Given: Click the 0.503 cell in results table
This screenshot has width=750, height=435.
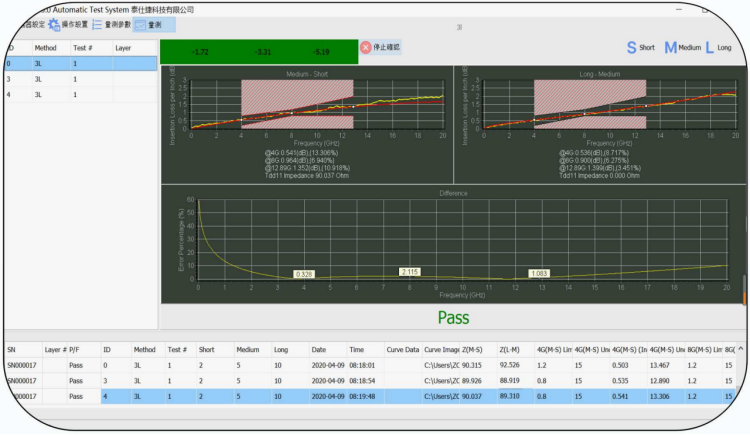Looking at the screenshot, I should coord(620,366).
